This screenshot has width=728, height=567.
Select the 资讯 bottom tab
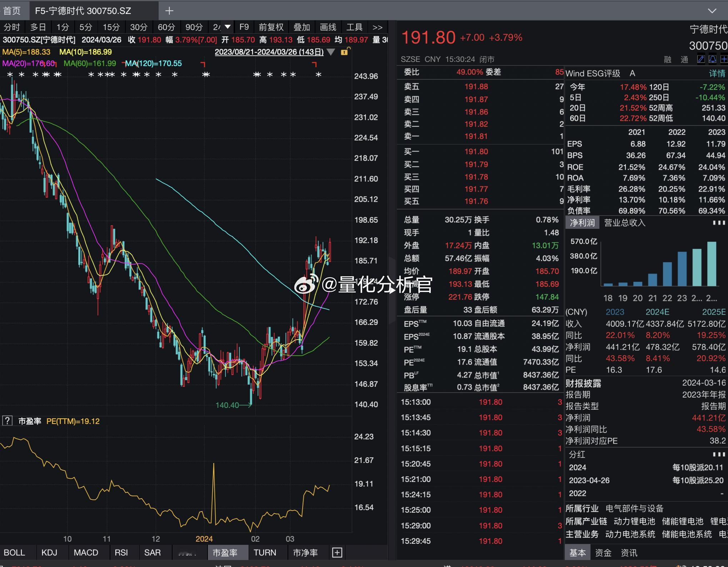click(x=629, y=553)
